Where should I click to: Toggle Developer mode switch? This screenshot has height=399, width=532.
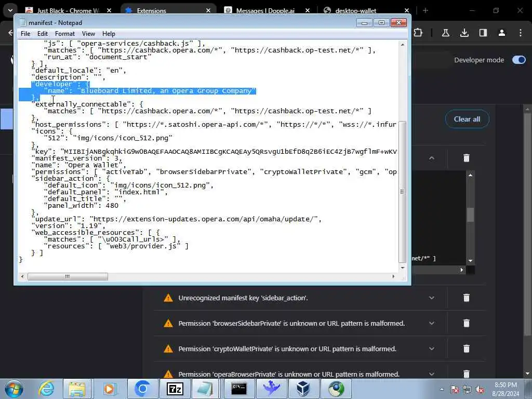519,60
